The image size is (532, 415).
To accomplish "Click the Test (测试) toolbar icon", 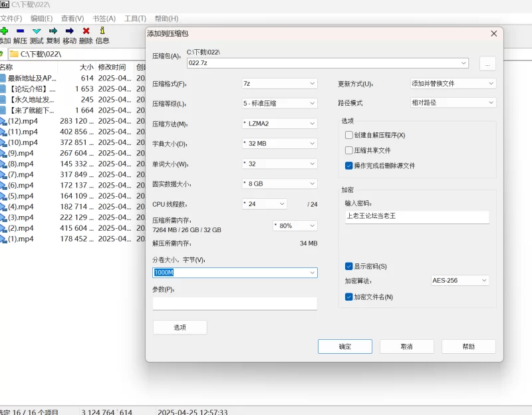I will pyautogui.click(x=37, y=31).
